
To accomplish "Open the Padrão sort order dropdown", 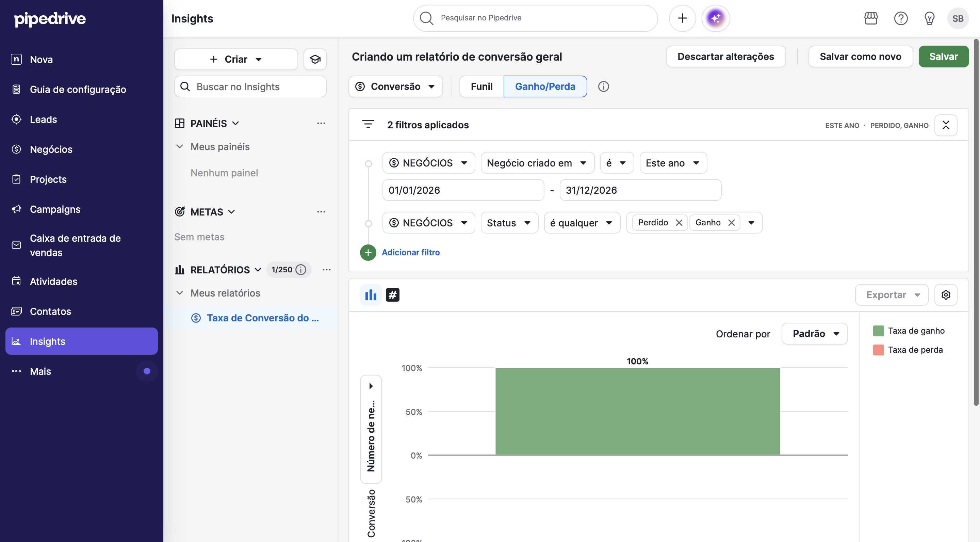I will 814,334.
